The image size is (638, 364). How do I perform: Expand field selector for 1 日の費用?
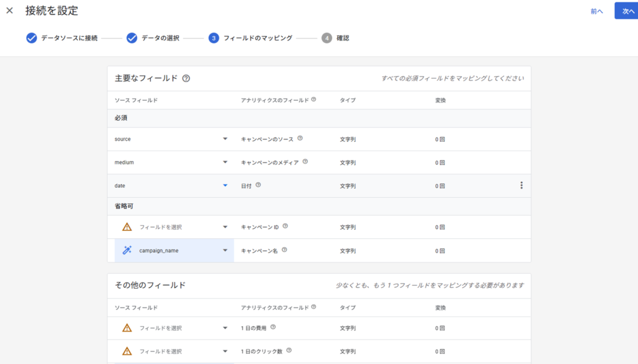tap(225, 328)
